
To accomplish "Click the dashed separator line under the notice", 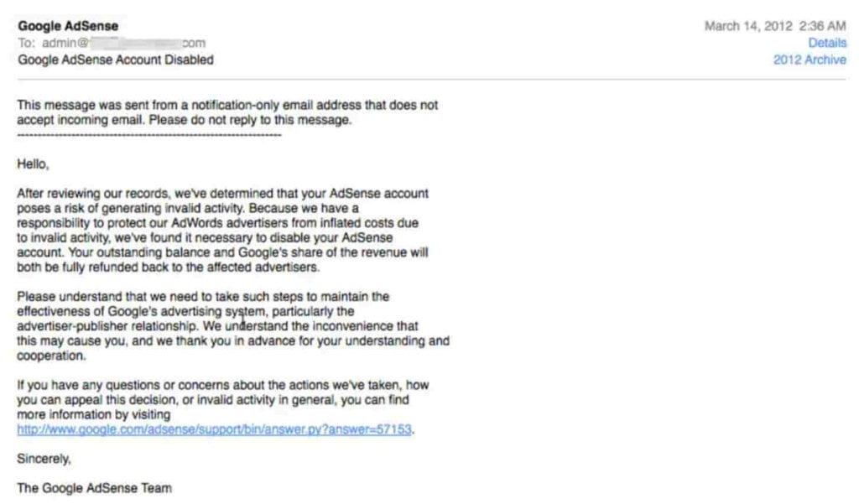I will coord(149,134).
